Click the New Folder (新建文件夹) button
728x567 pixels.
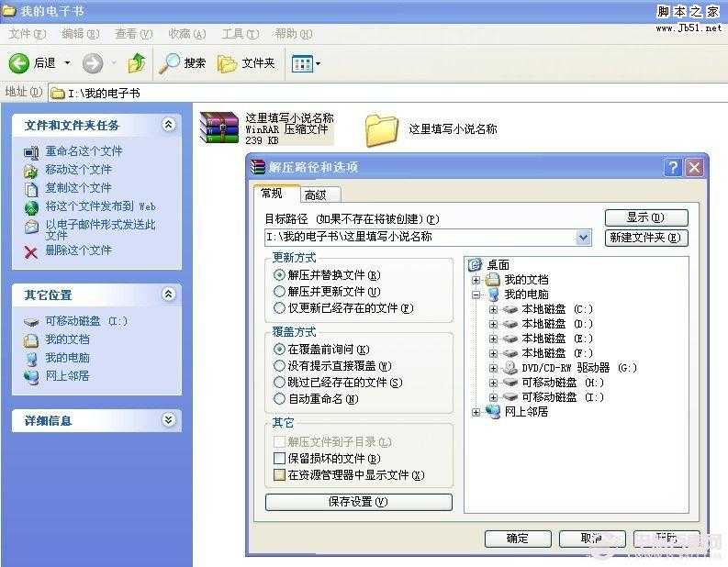click(x=646, y=238)
